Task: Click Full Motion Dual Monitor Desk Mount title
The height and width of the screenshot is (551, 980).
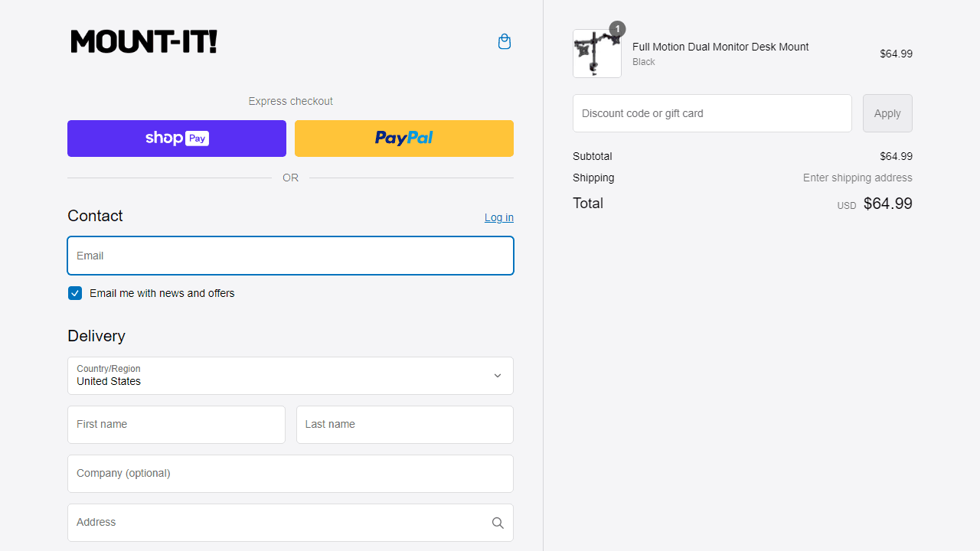Action: (x=720, y=47)
